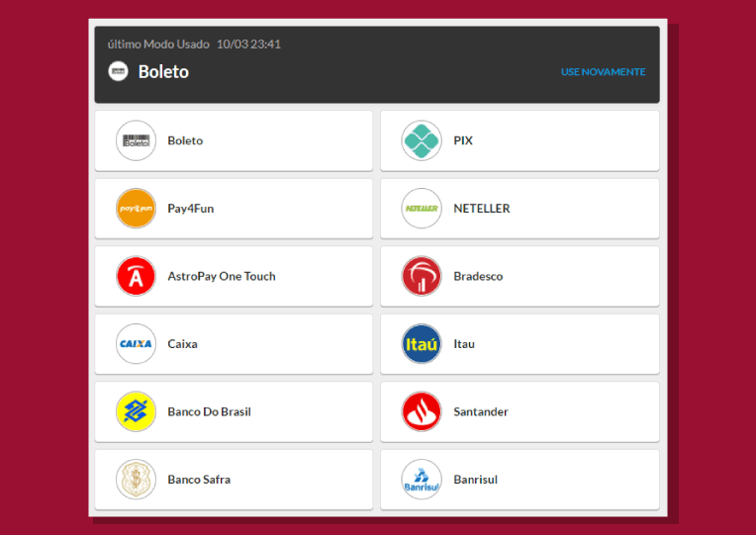
Task: Click the orange Pay4Fun logo
Action: click(x=136, y=209)
